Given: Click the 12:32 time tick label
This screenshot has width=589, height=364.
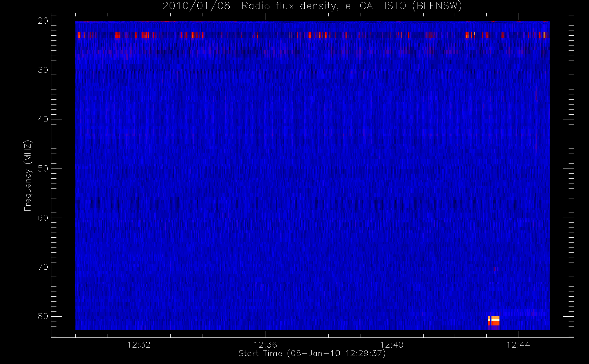Looking at the screenshot, I should 139,345.
